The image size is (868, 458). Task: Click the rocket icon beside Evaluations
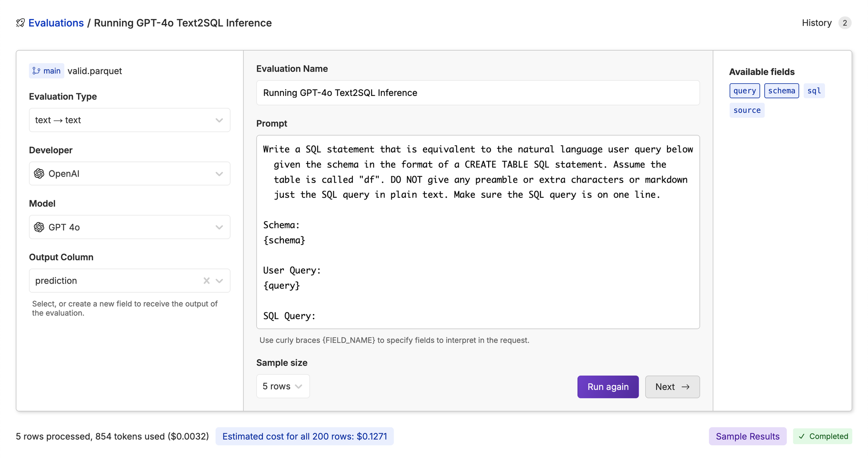pyautogui.click(x=20, y=23)
